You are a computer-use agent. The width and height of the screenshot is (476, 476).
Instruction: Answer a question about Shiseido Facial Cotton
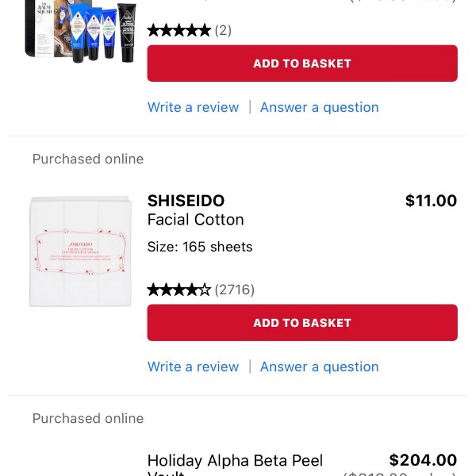319,367
